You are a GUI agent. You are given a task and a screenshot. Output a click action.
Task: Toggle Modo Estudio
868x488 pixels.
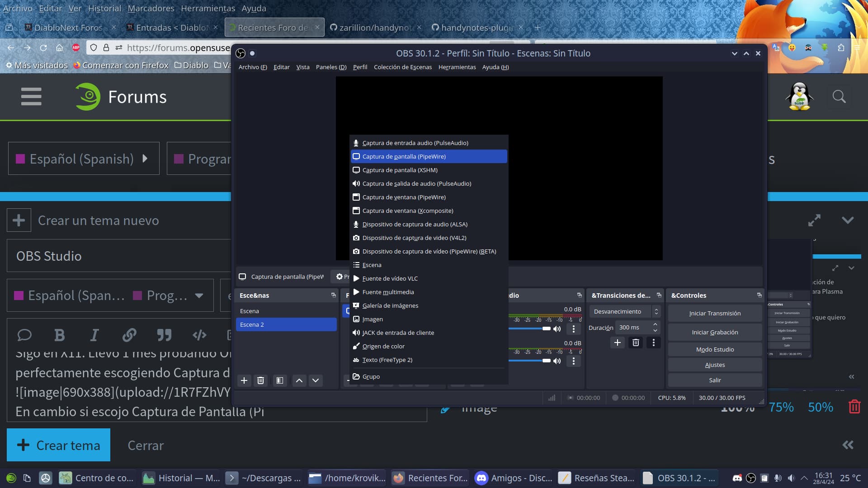point(715,349)
